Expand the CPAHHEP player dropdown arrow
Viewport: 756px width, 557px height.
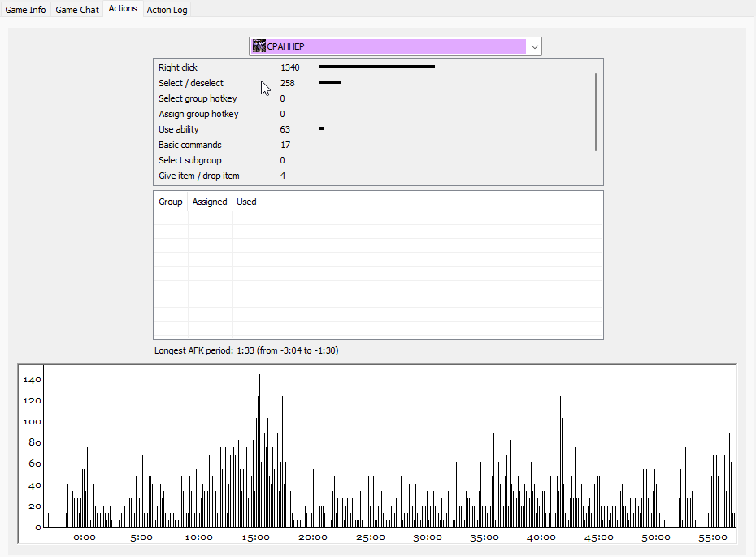[x=534, y=47]
